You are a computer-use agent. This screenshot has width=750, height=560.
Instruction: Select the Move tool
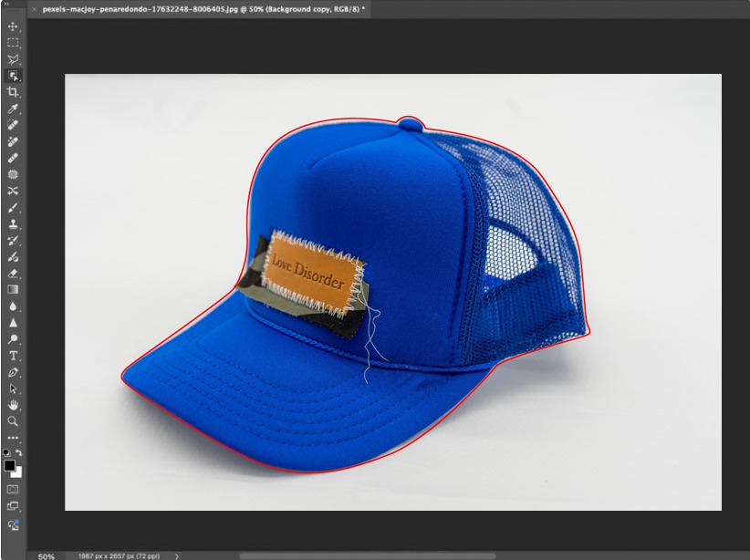[13, 26]
